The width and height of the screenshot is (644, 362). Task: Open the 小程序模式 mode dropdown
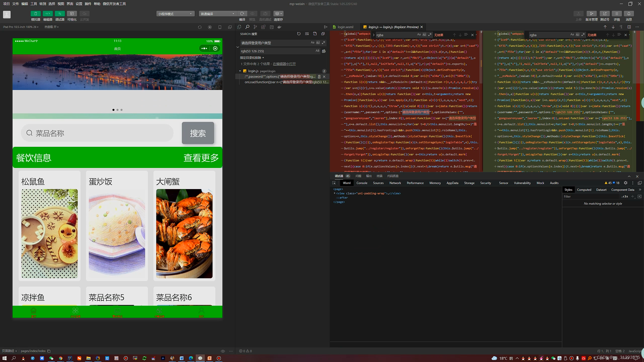pos(175,14)
